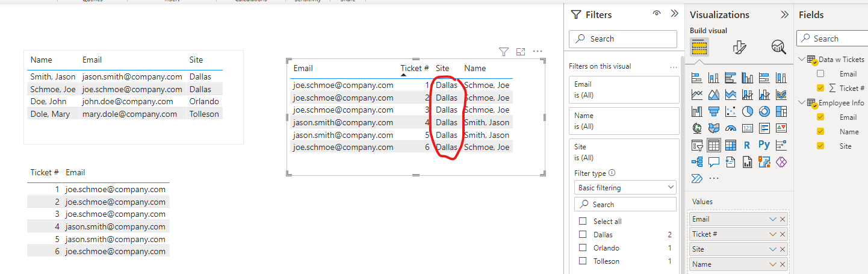Image resolution: width=868 pixels, height=274 pixels.
Task: Expand the Email is (All) filter card
Action: (624, 90)
